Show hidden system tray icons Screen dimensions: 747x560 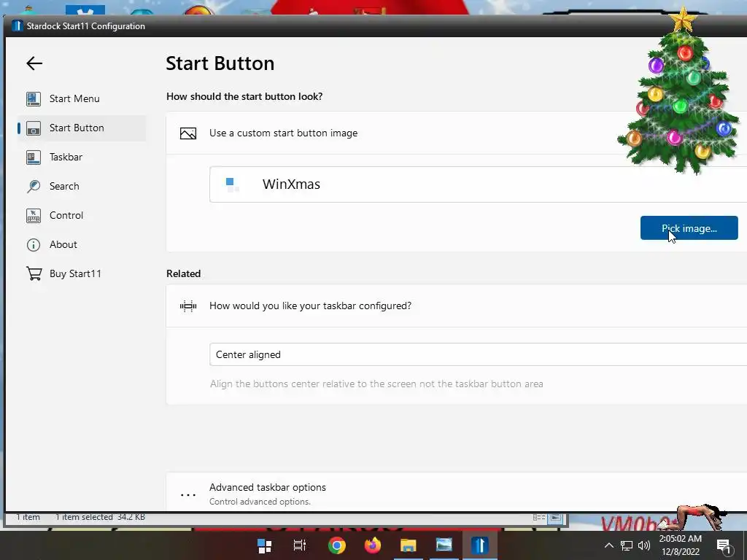pos(609,545)
